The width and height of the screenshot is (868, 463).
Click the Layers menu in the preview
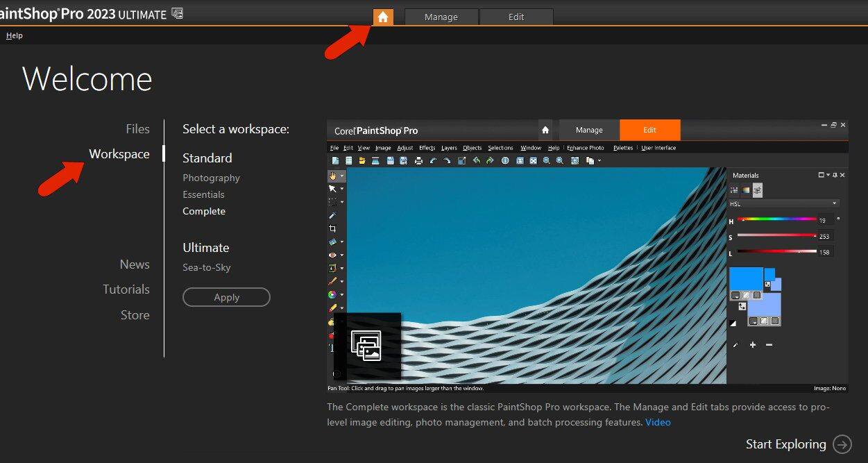(449, 148)
